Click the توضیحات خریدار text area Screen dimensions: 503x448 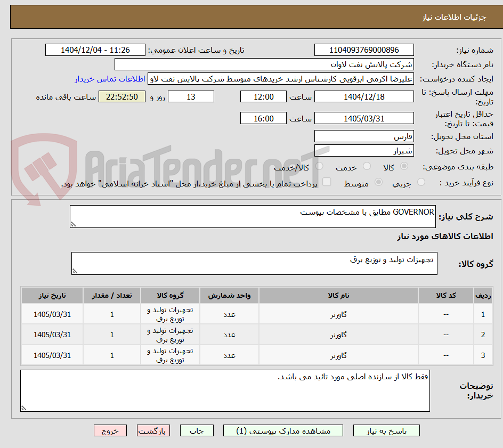(225, 390)
